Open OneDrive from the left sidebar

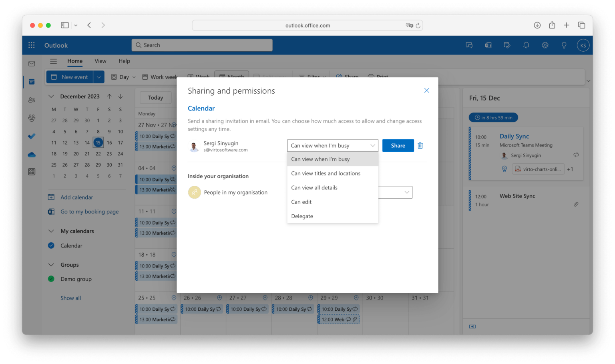[32, 154]
